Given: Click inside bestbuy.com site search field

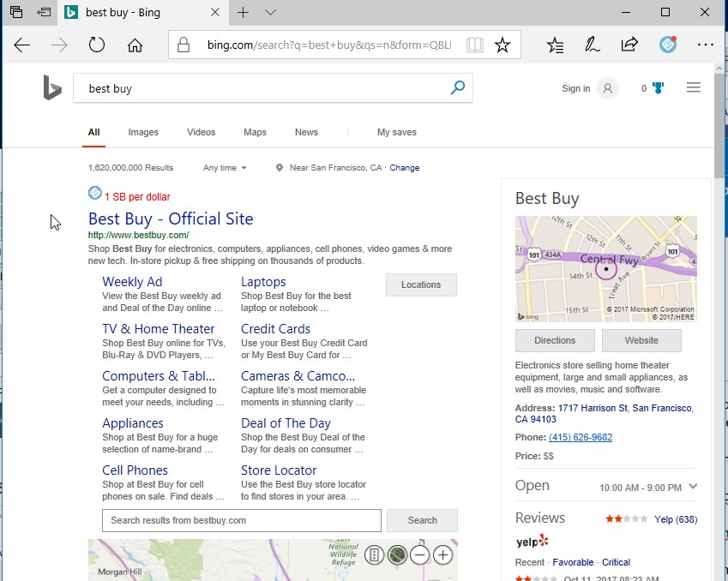Looking at the screenshot, I should click(x=242, y=521).
